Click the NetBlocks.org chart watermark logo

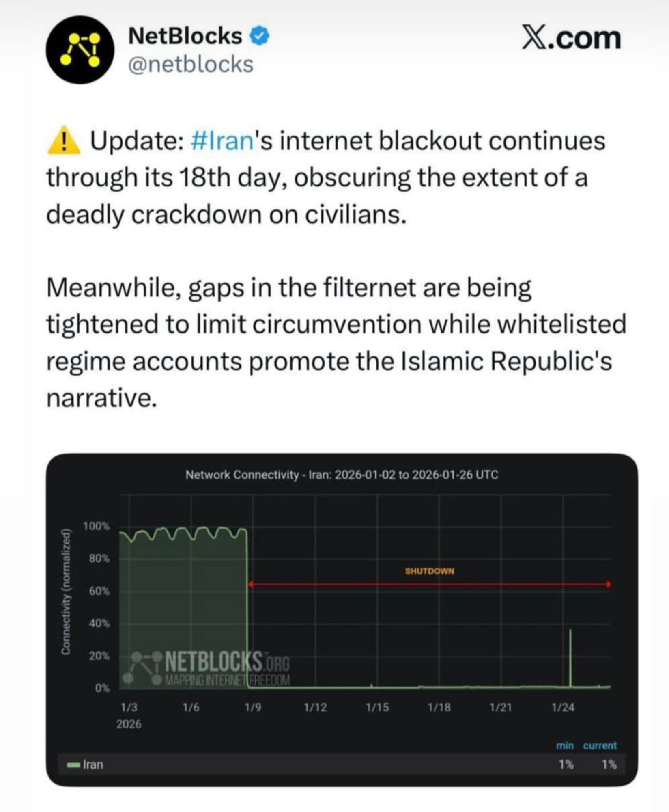(x=210, y=668)
